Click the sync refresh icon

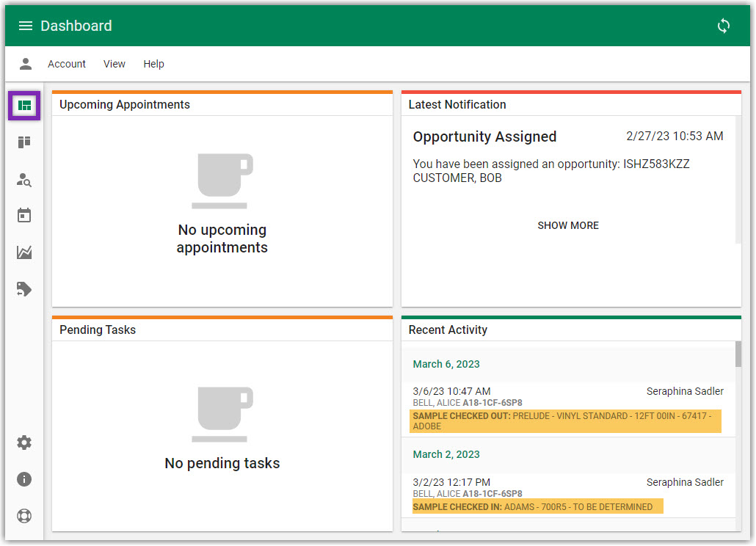pyautogui.click(x=724, y=26)
